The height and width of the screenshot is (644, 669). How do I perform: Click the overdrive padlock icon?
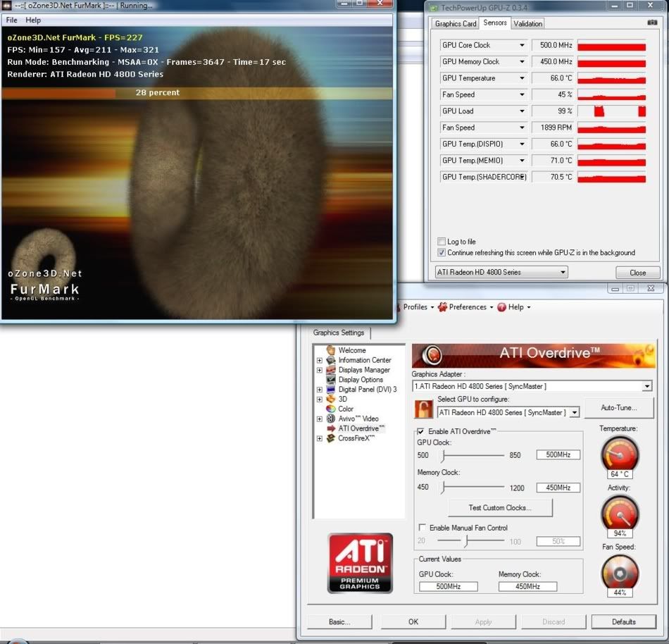(x=423, y=409)
